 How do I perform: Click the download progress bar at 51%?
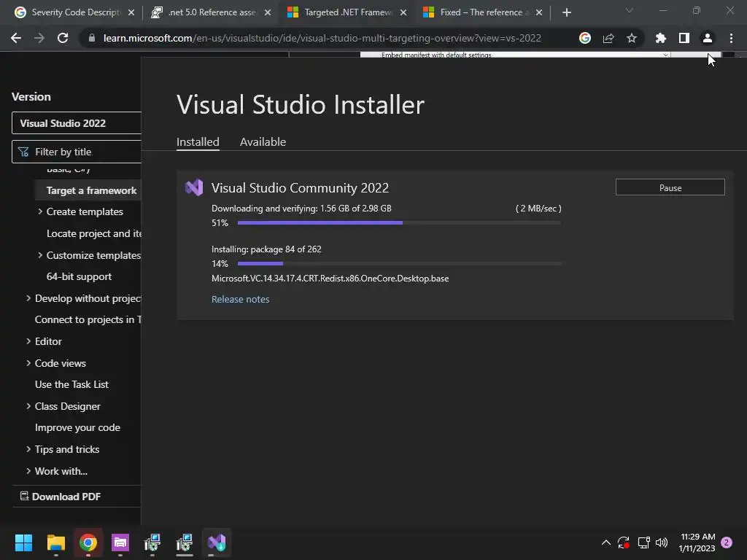(399, 222)
